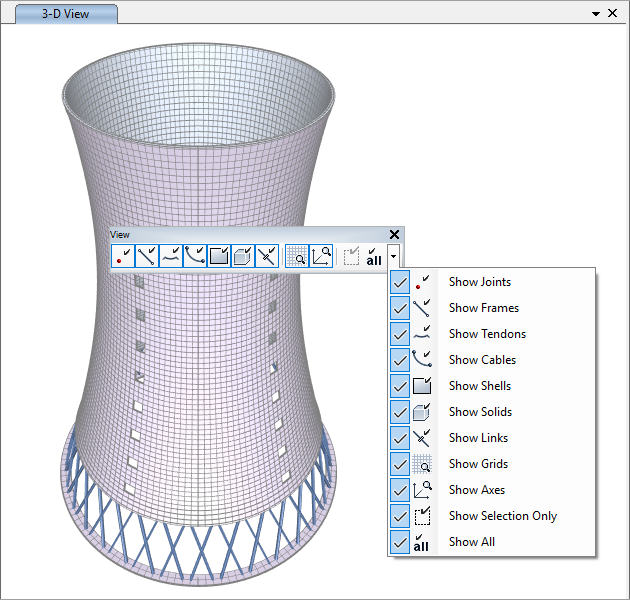
Task: Select Show Axes menu label
Action: coord(477,490)
